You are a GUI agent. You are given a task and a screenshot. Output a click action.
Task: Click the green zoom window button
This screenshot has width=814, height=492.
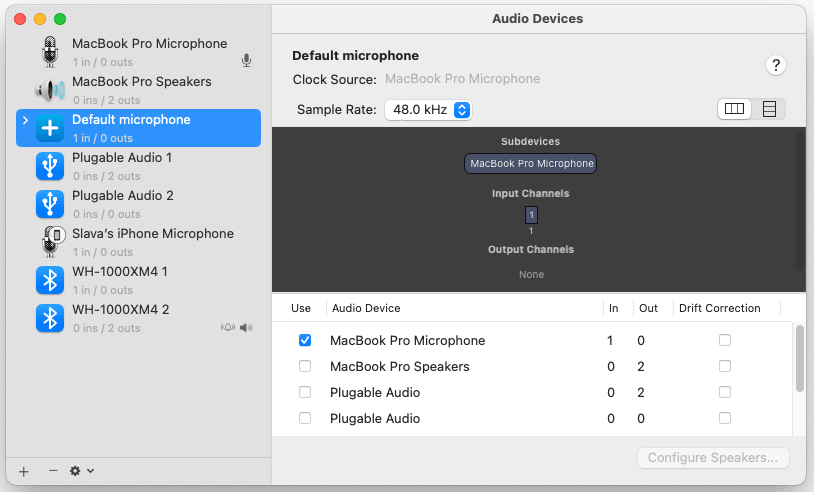pos(60,19)
